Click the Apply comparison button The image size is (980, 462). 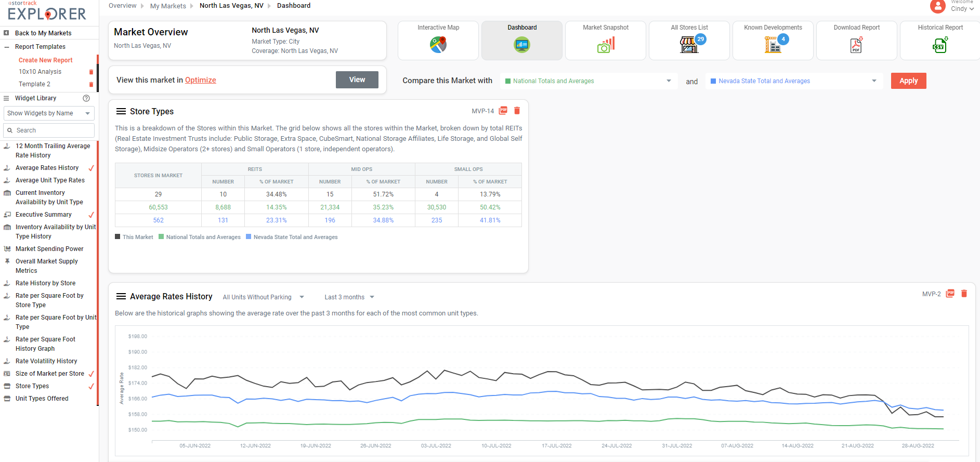tap(908, 81)
